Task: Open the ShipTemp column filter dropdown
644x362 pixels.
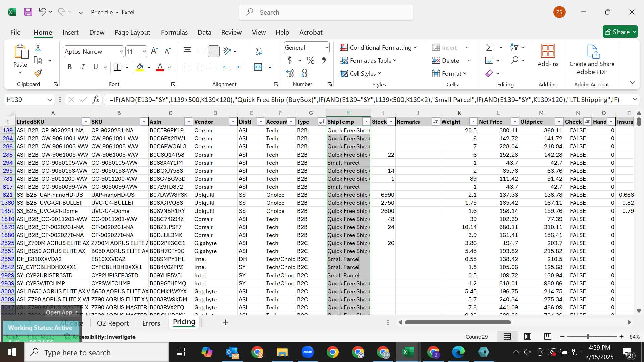Action: tap(366, 122)
